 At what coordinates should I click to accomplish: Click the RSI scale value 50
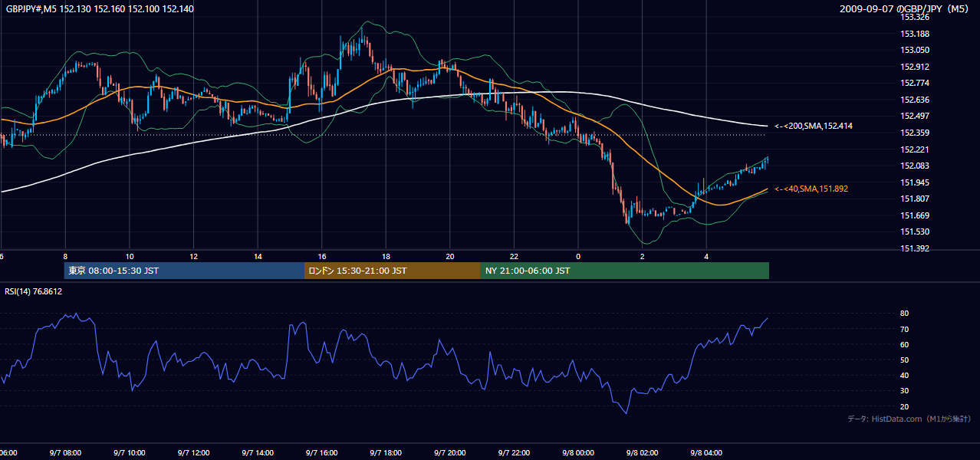pos(905,360)
